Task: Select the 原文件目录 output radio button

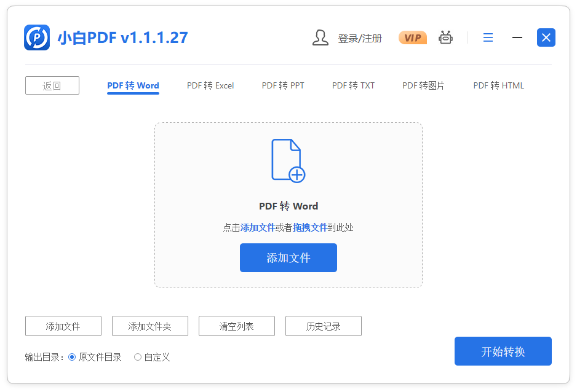Action: tap(72, 357)
